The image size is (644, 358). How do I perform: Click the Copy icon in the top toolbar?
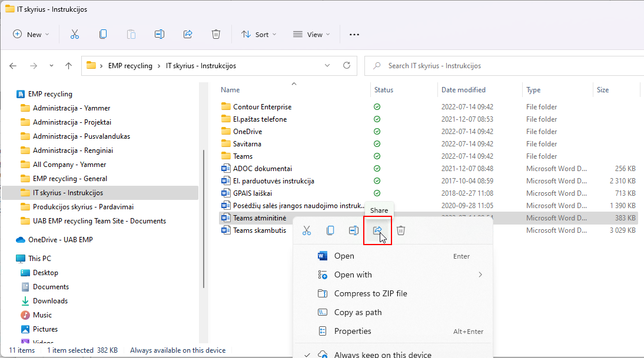point(103,35)
